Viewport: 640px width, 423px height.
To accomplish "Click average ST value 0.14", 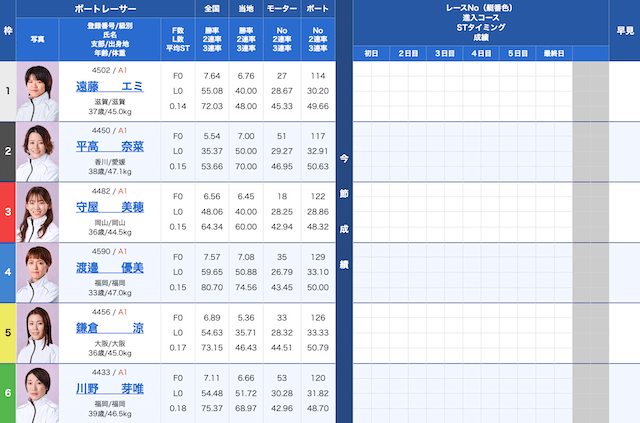I will [x=178, y=106].
